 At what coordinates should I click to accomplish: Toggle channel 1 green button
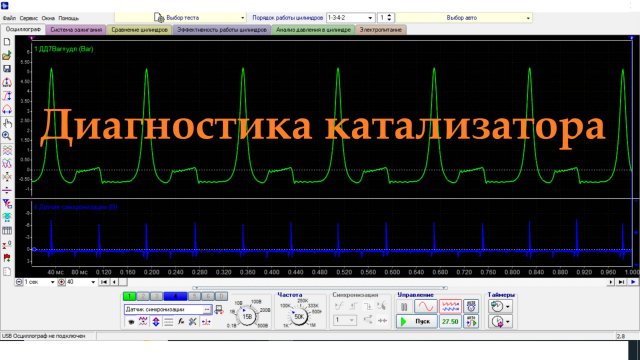129,296
